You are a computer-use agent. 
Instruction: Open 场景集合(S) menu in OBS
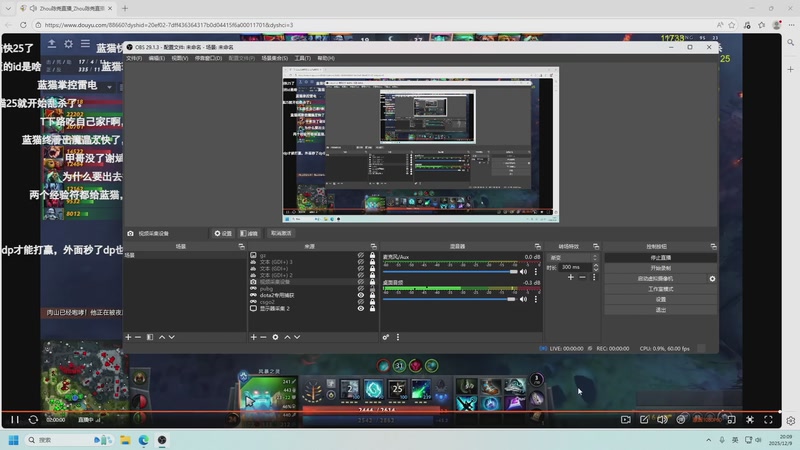click(x=274, y=58)
